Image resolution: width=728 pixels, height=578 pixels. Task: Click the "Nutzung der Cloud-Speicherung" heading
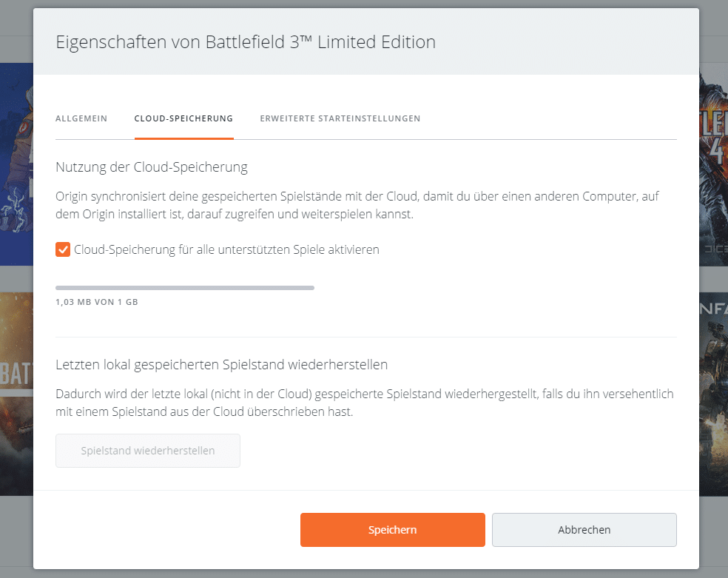pyautogui.click(x=152, y=167)
